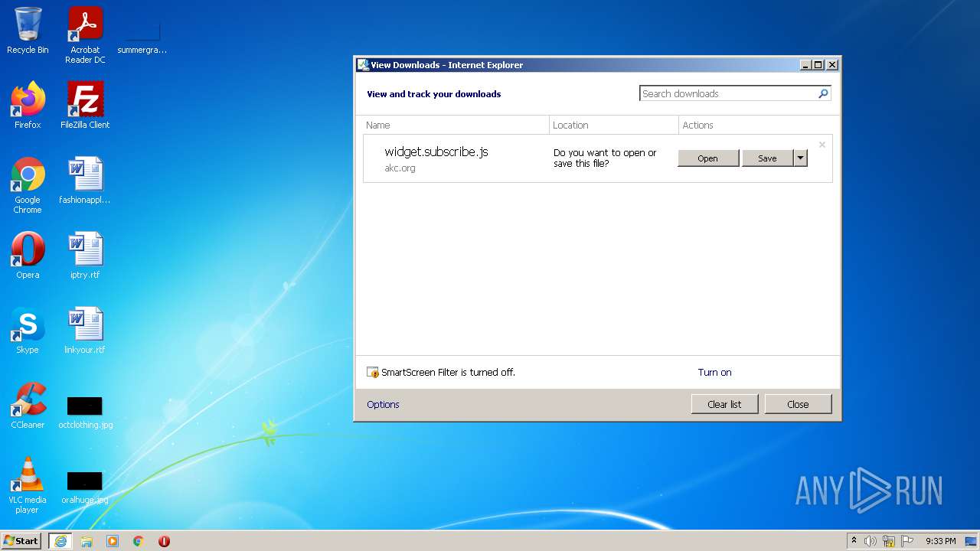980x551 pixels.
Task: Click the taskbar clock showing 9:33 PM
Action: click(940, 541)
